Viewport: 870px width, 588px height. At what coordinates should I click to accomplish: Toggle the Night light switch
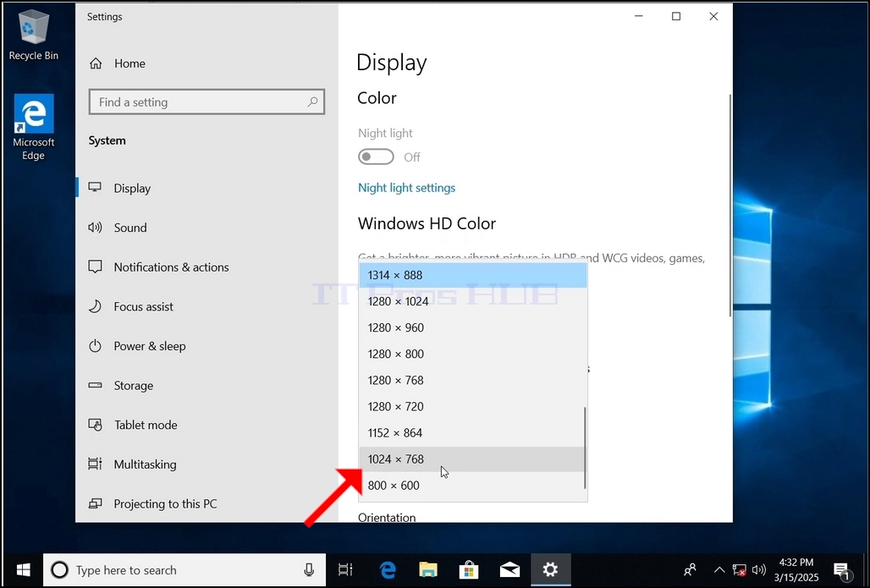[x=377, y=157]
